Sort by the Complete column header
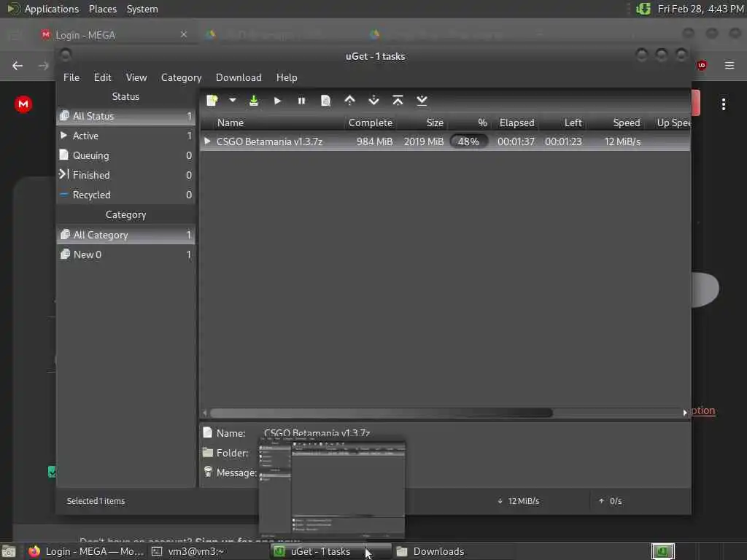Screen dimensions: 747x560 [370, 122]
